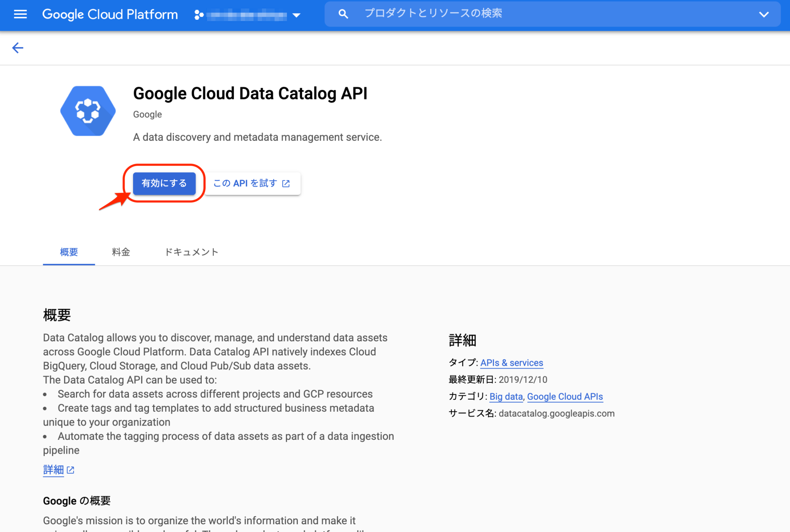790x532 pixels.
Task: Open 'この API を試す' via external link icon
Action: pos(286,184)
